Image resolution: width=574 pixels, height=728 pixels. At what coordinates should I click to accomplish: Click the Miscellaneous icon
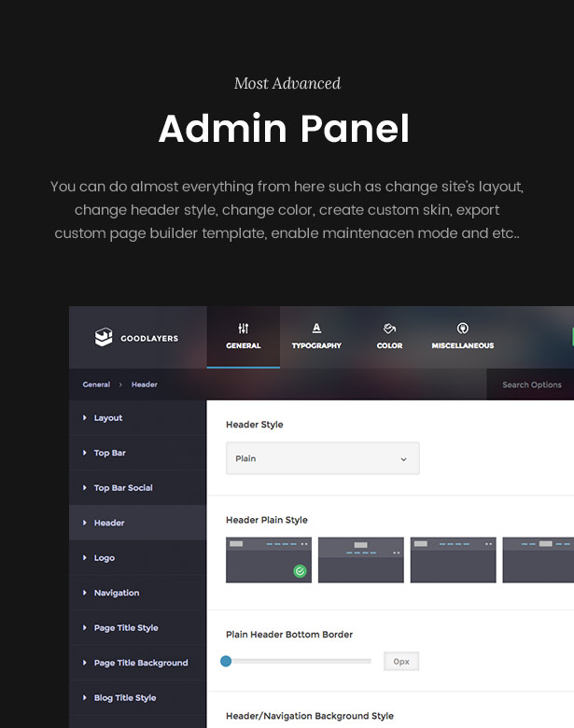(x=462, y=329)
